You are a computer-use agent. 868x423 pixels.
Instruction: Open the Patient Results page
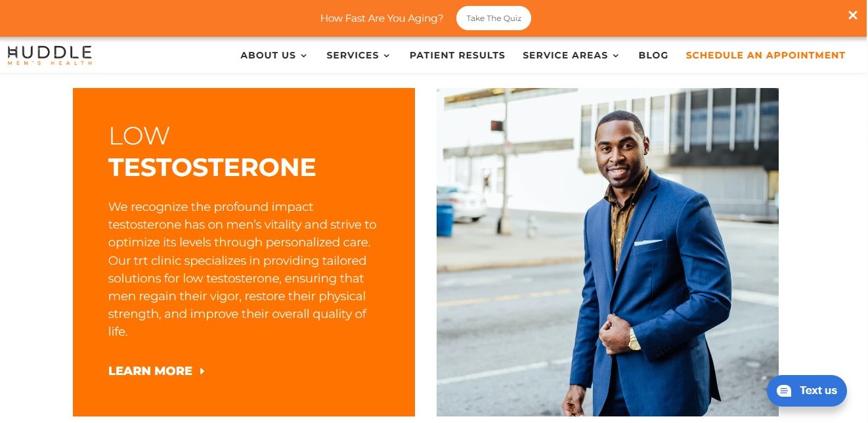pos(457,55)
